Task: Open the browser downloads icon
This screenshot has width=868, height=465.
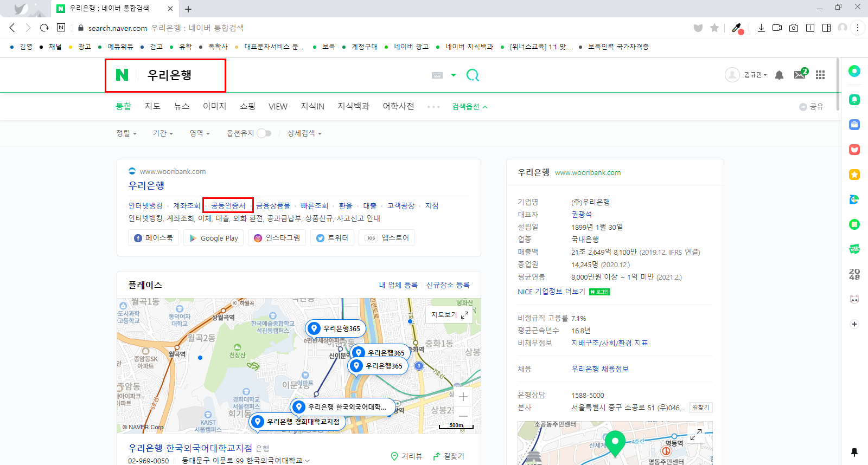Action: (761, 28)
